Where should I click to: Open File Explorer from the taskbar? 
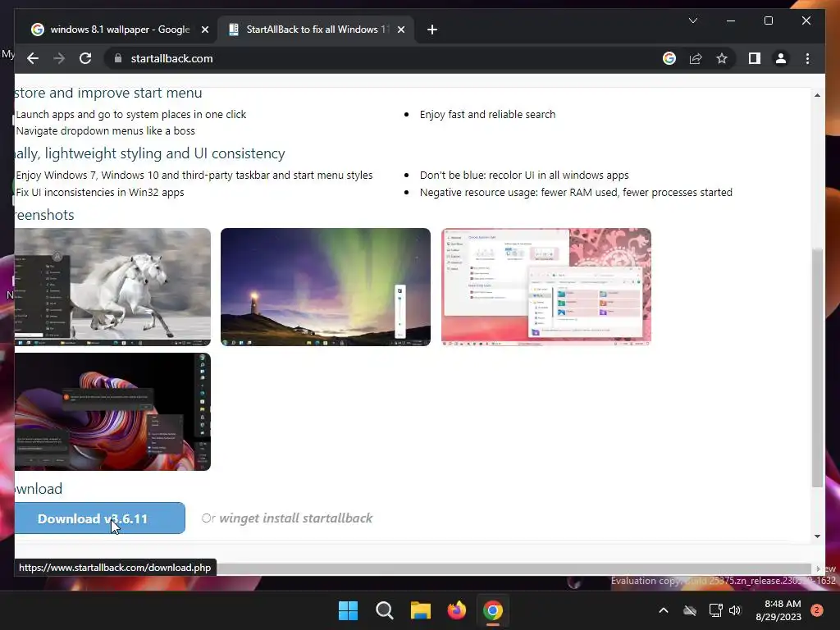coord(421,610)
